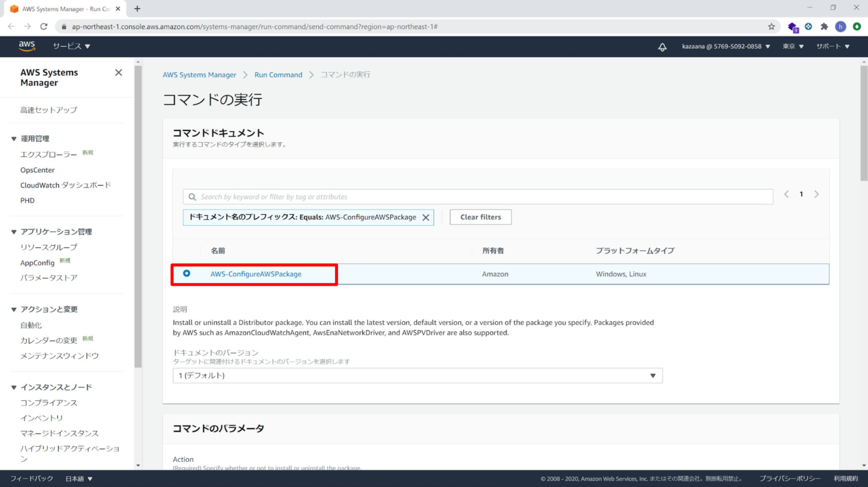This screenshot has width=868, height=487.
Task: Click the purple extension icon showing badge 9
Action: click(x=792, y=26)
